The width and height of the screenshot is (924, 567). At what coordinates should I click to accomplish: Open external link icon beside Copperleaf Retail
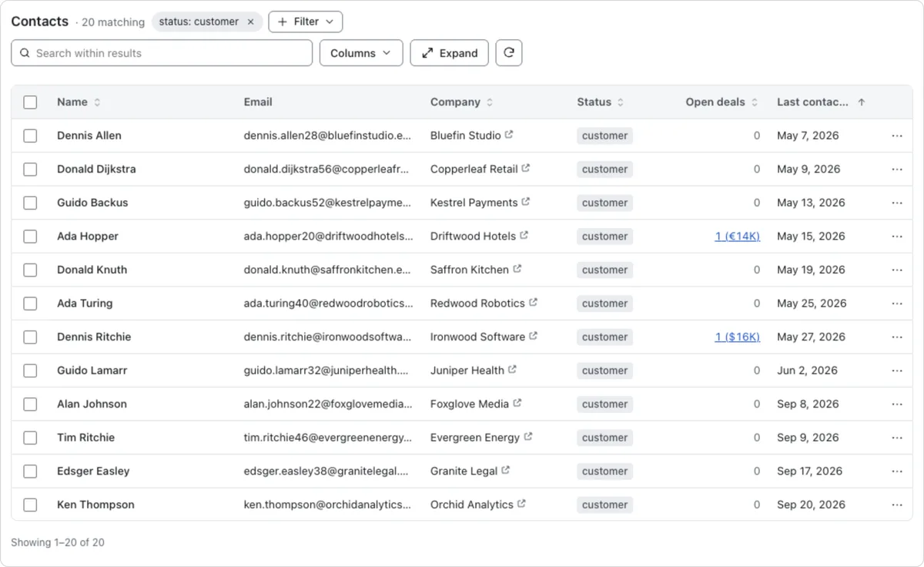click(526, 168)
